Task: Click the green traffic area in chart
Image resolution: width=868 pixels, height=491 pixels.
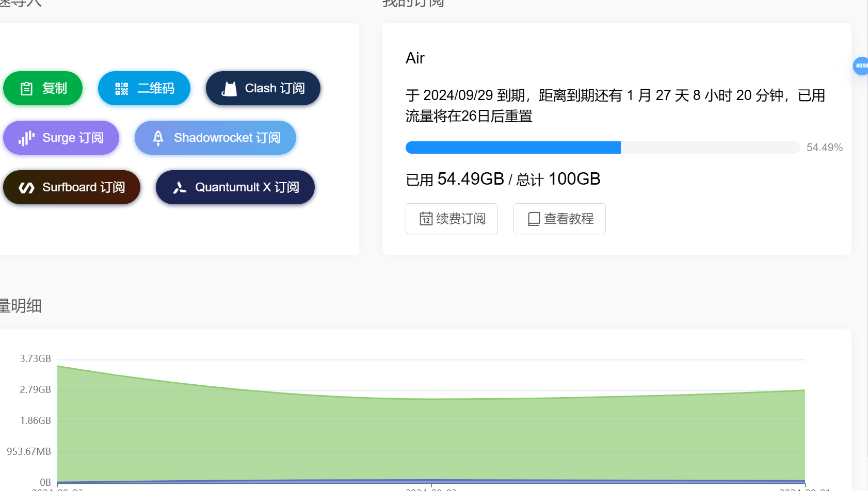Action: pos(431,438)
